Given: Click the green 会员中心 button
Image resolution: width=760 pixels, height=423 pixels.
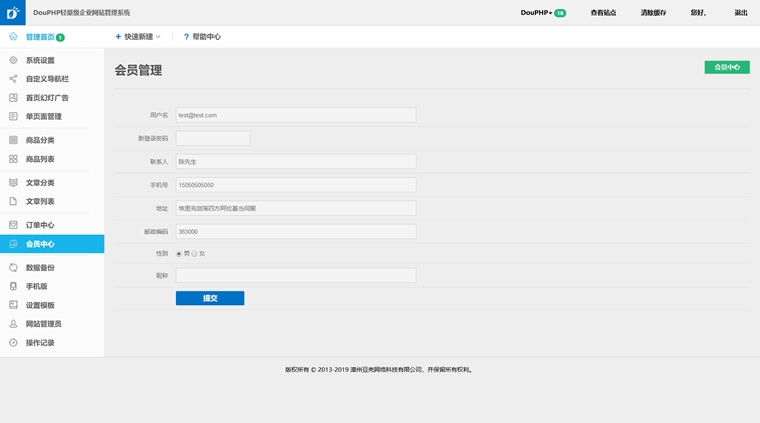Looking at the screenshot, I should 726,67.
